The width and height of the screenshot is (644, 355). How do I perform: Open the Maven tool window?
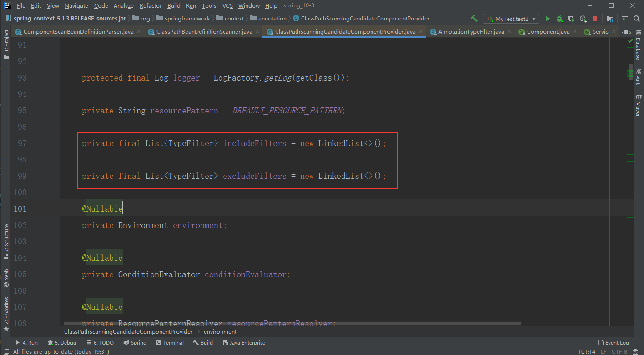(x=638, y=106)
